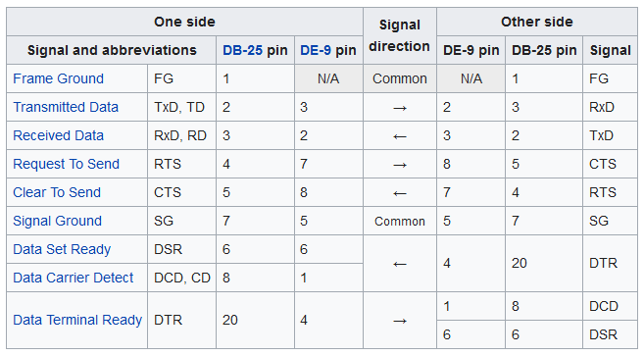
Task: Click the DCD, CD abbreviation cell
Action: pos(181,278)
